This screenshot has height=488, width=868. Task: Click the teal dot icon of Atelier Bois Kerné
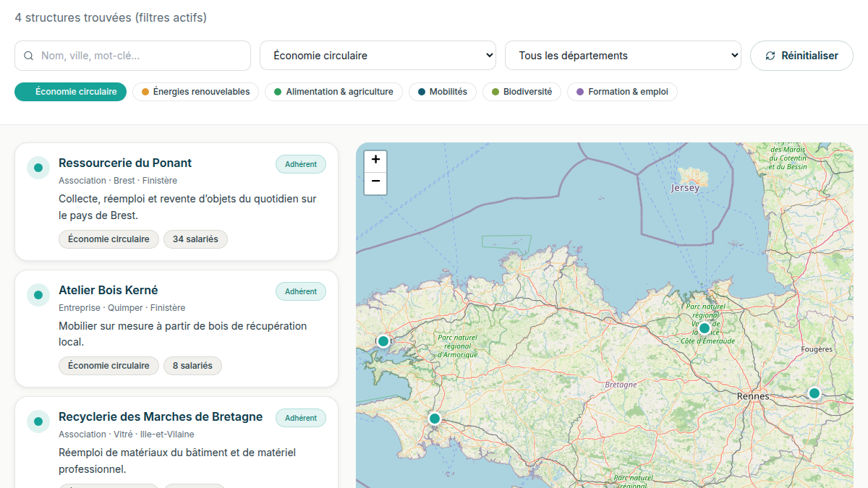point(38,295)
